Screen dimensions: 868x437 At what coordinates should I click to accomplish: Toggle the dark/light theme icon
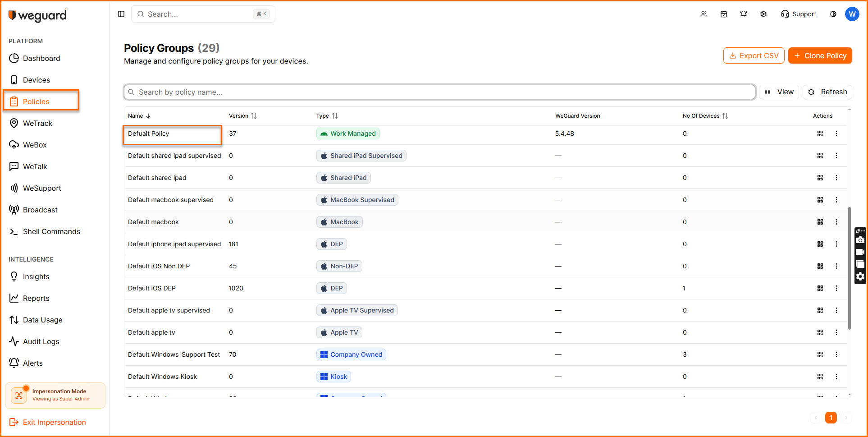(x=833, y=14)
